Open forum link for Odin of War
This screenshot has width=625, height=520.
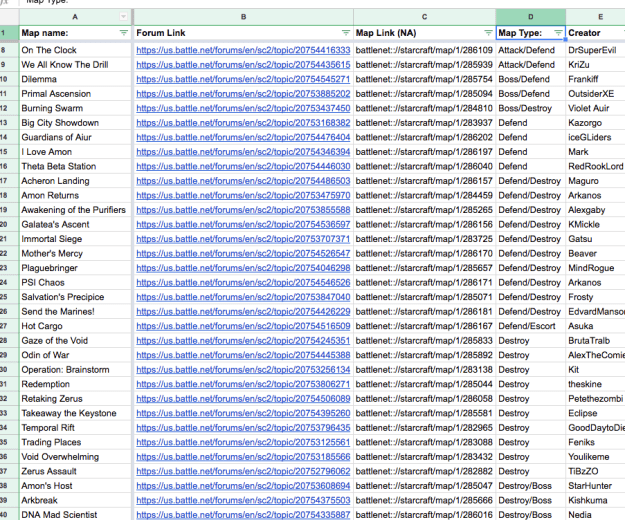tap(243, 355)
